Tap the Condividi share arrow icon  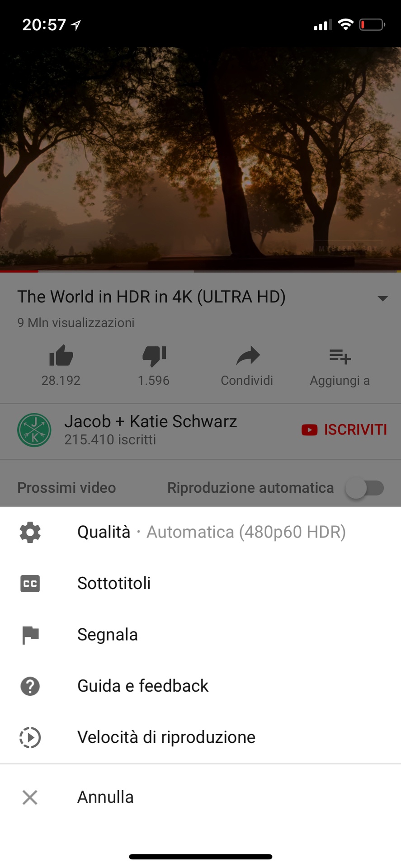click(248, 356)
